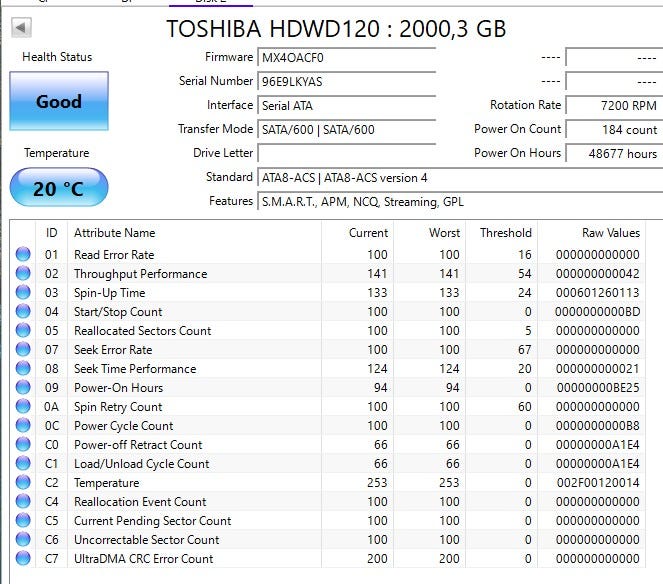Screen dimensions: 663x584
Task: Click the Interface field Serial ATA
Action: point(346,105)
